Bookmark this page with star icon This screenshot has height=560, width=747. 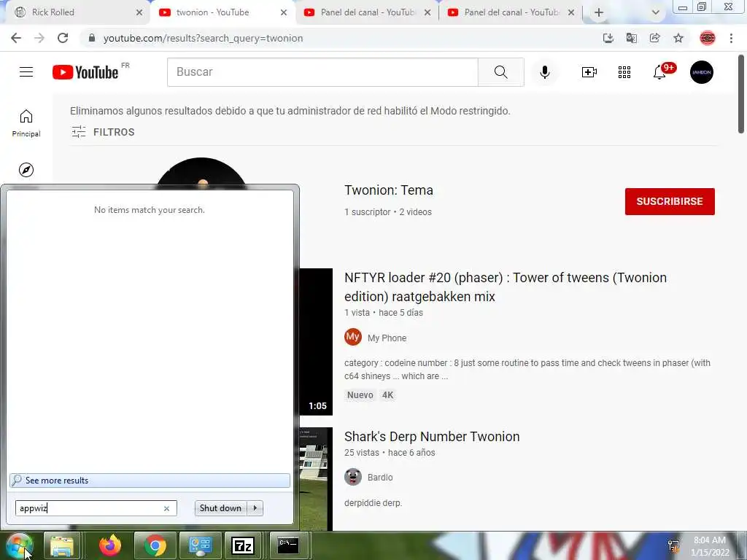pyautogui.click(x=678, y=38)
